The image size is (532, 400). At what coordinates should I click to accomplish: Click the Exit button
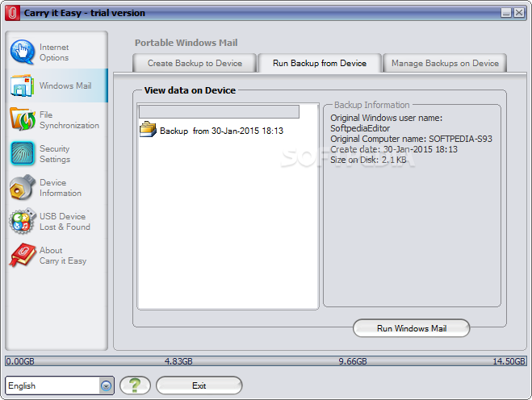199,385
